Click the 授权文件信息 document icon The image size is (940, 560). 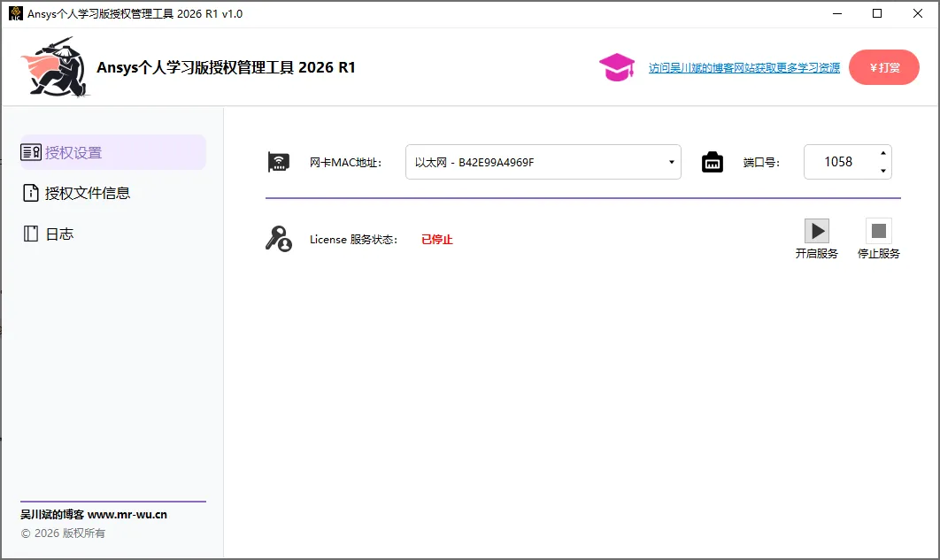coord(31,193)
